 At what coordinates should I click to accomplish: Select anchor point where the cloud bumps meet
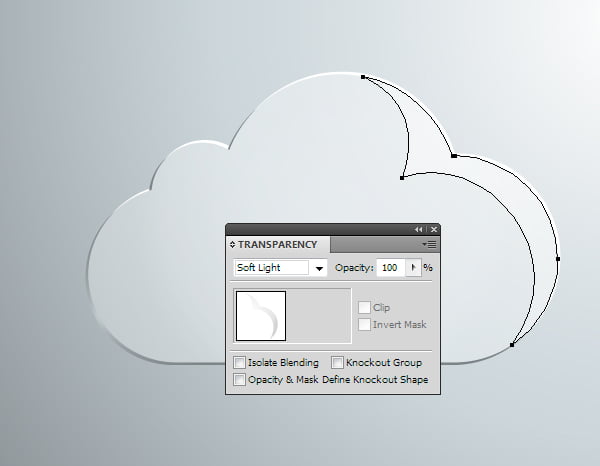click(454, 156)
